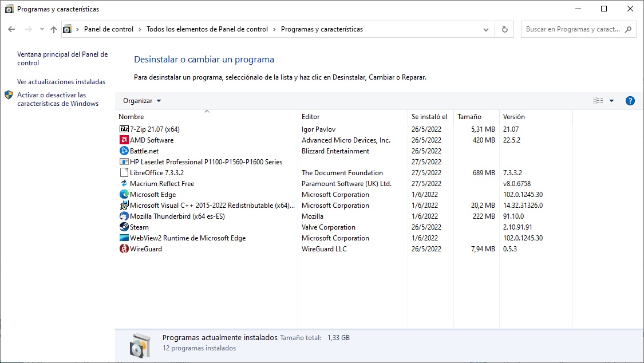The image size is (644, 363).
Task: Click the WireGuard red icon
Action: (124, 249)
